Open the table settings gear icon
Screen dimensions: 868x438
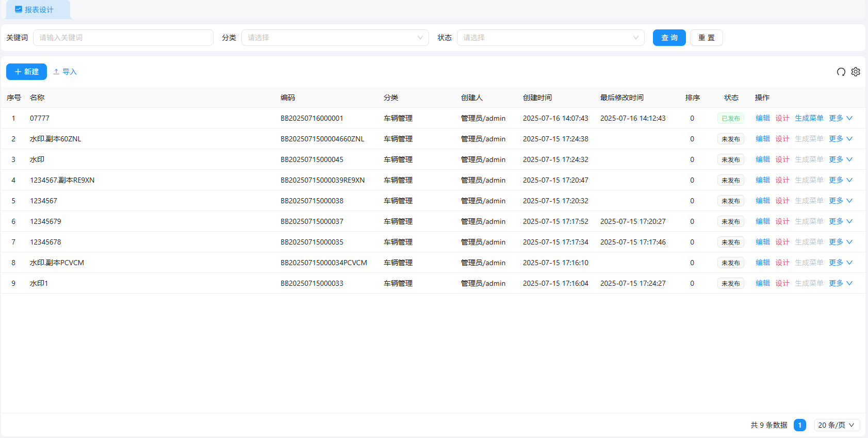856,72
